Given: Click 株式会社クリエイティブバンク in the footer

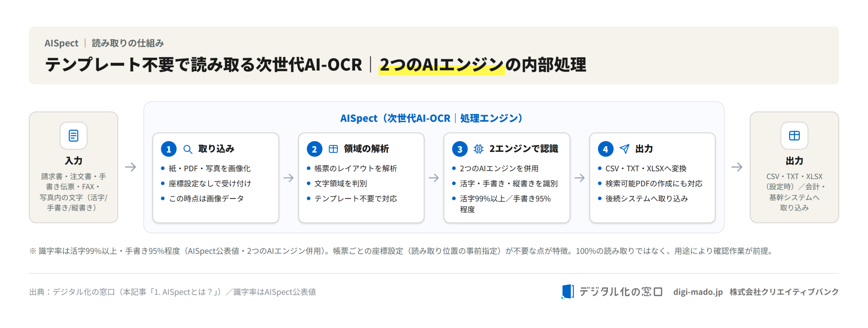Looking at the screenshot, I should 784,292.
